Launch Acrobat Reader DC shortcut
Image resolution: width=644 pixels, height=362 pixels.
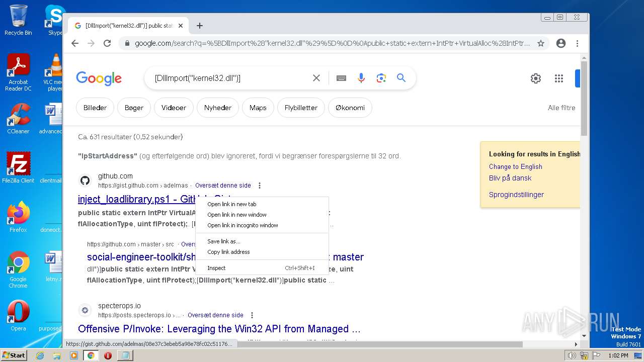18,72
